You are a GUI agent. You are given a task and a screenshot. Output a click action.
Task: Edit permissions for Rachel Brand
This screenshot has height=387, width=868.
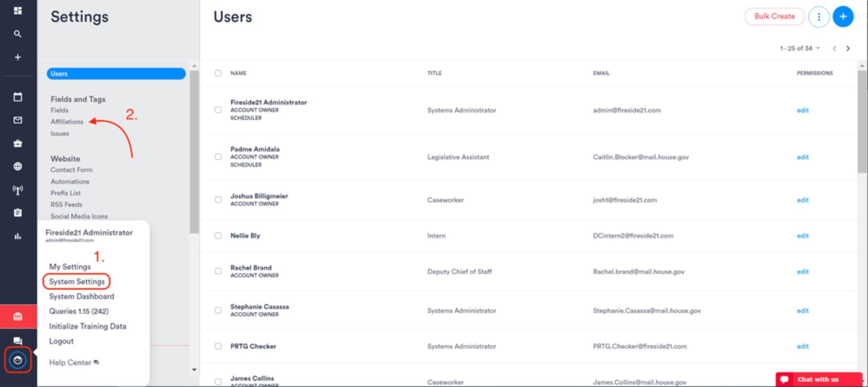(803, 272)
